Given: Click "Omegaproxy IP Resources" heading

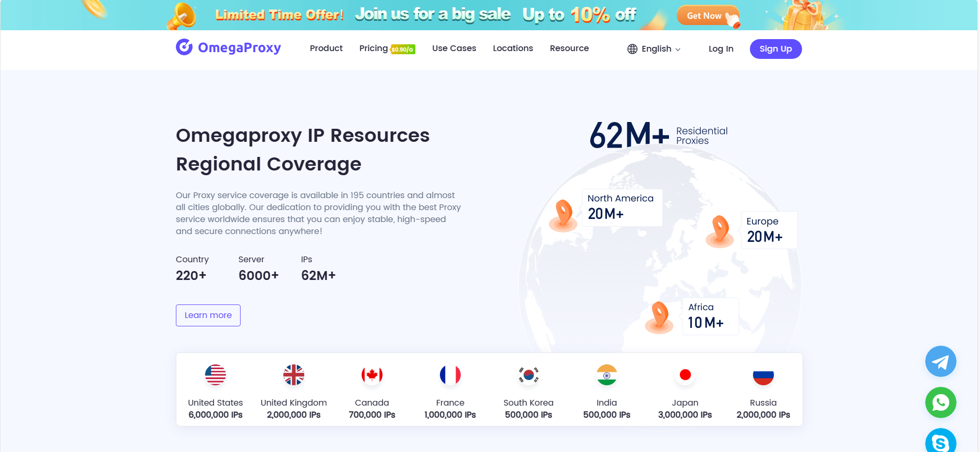Looking at the screenshot, I should pos(303,135).
